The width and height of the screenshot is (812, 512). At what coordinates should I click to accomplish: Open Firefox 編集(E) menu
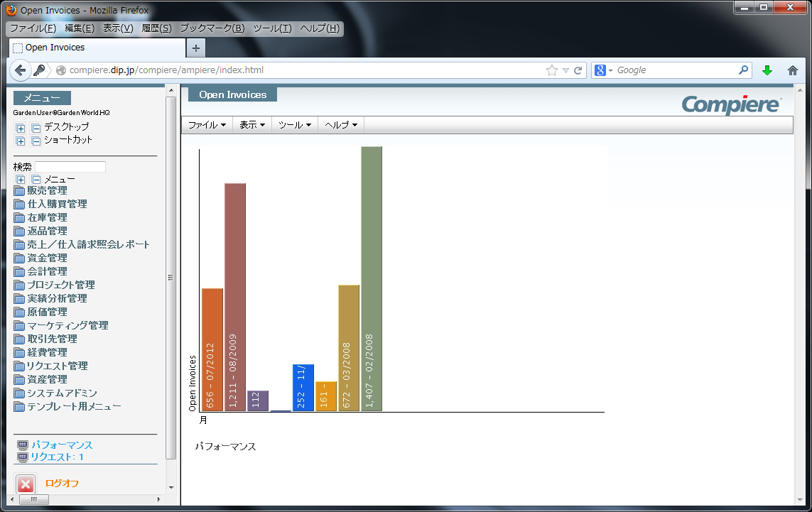pos(80,28)
